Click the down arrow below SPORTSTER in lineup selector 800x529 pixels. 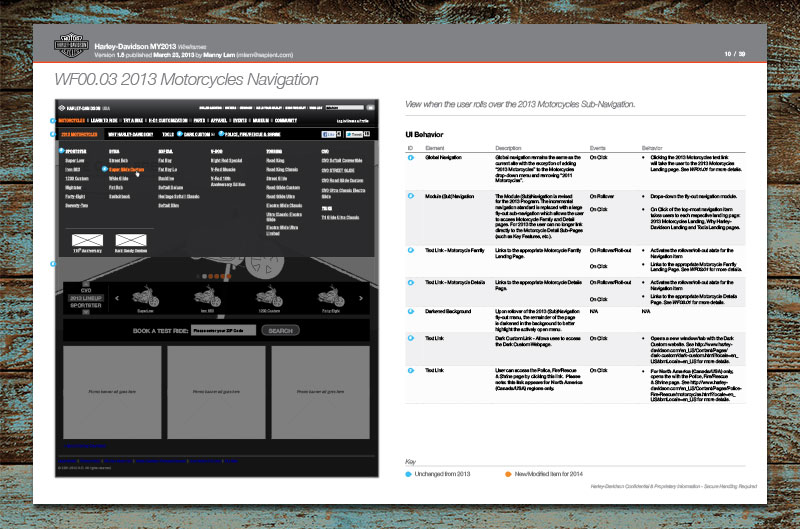(x=86, y=312)
